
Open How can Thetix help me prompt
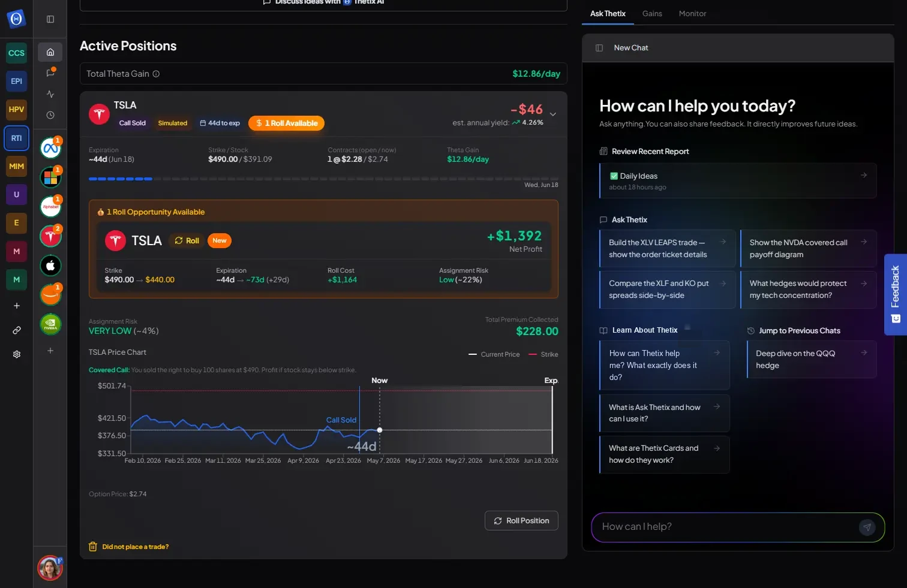(665, 365)
